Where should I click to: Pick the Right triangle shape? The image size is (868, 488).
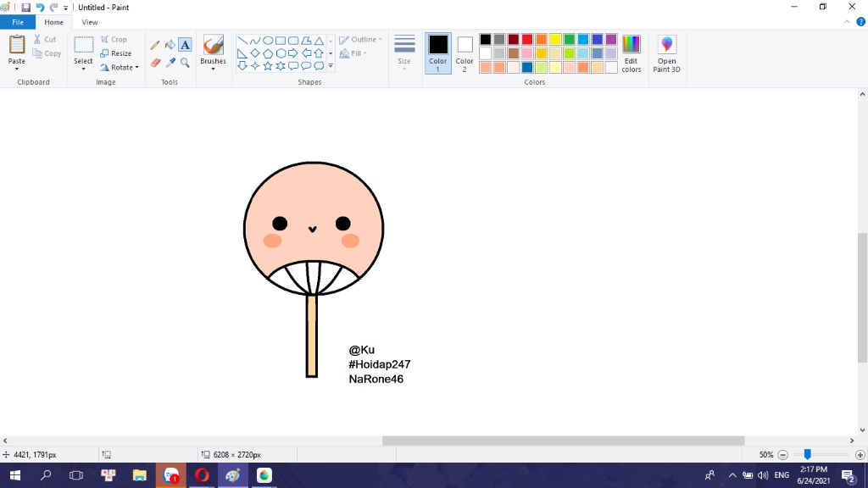coord(242,53)
